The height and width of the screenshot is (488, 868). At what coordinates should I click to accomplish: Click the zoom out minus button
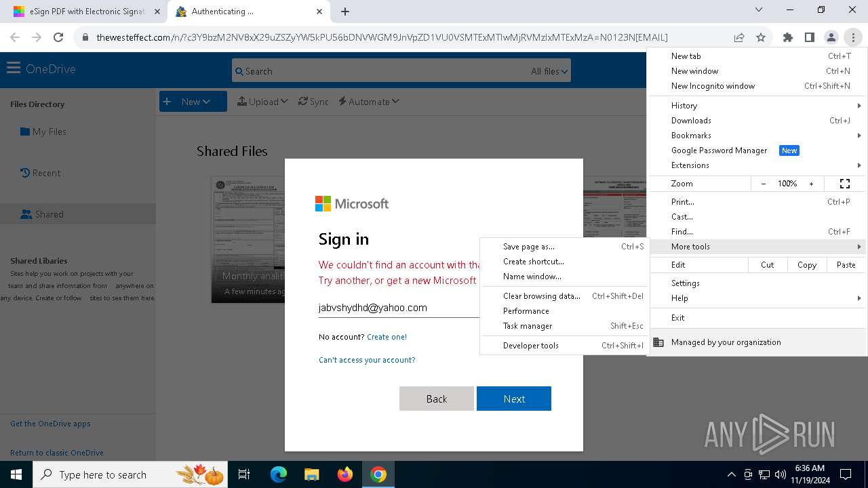pos(764,184)
